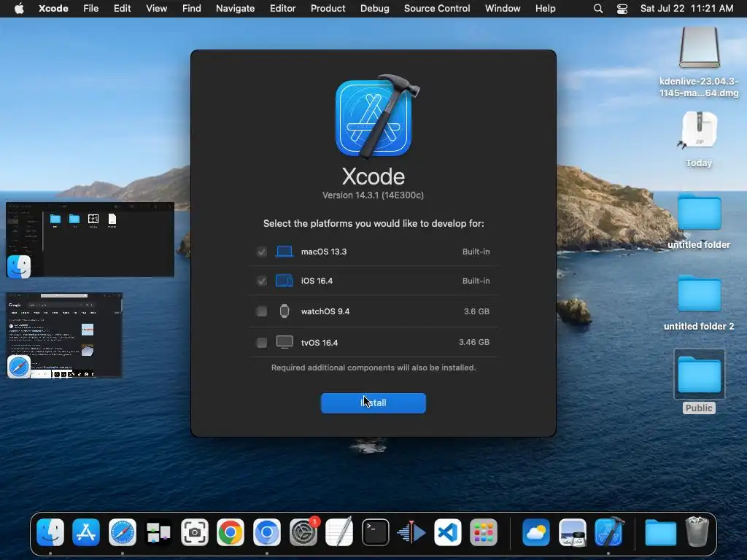Click the 3.46 GB size text
Screen dimensions: 747x560
pyautogui.click(x=474, y=343)
